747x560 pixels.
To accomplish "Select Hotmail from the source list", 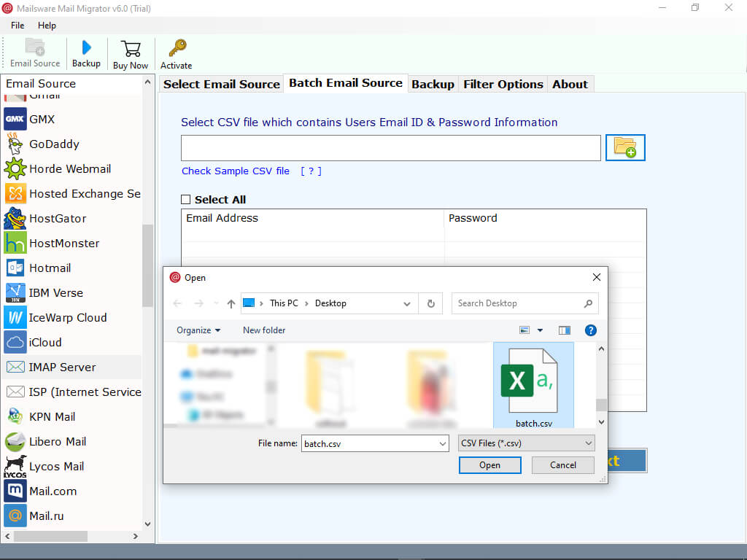I will point(50,268).
